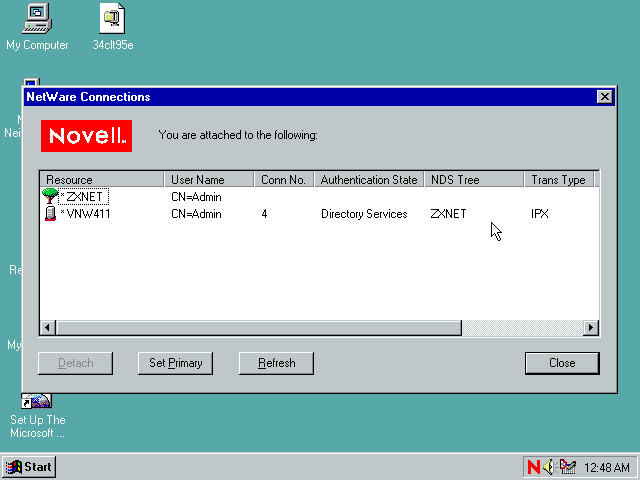Click the left scroll arrow of the list
Screen dimensions: 640x480
click(48, 327)
